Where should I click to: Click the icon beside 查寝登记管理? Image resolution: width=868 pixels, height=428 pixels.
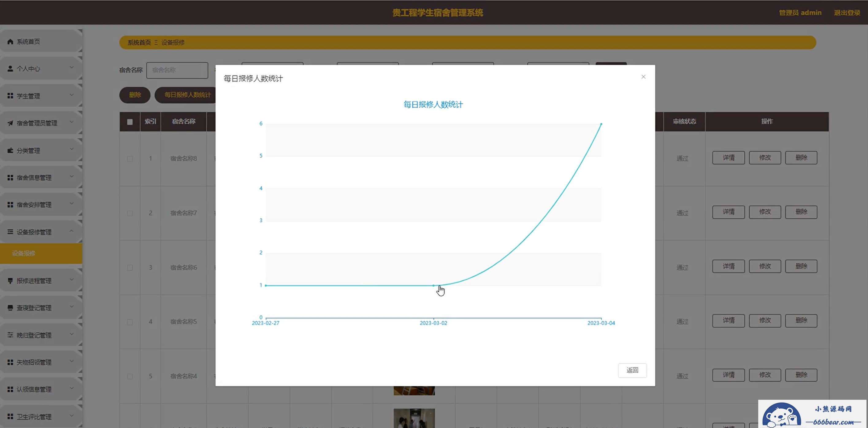point(10,308)
